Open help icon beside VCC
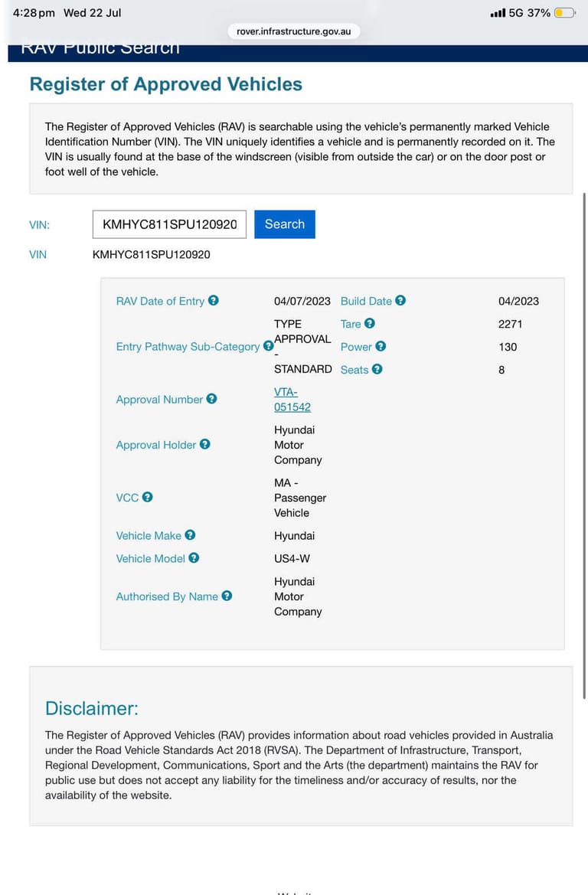Viewport: 588px width, 895px height. [x=147, y=497]
